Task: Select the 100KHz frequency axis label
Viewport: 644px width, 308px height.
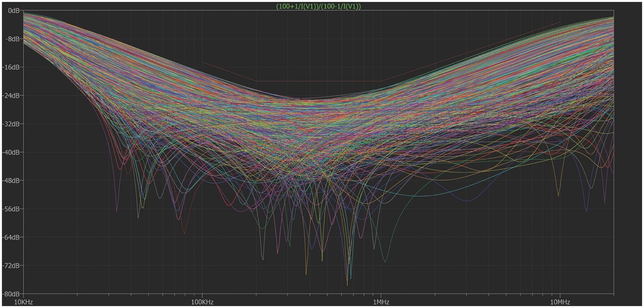Action: pyautogui.click(x=202, y=302)
